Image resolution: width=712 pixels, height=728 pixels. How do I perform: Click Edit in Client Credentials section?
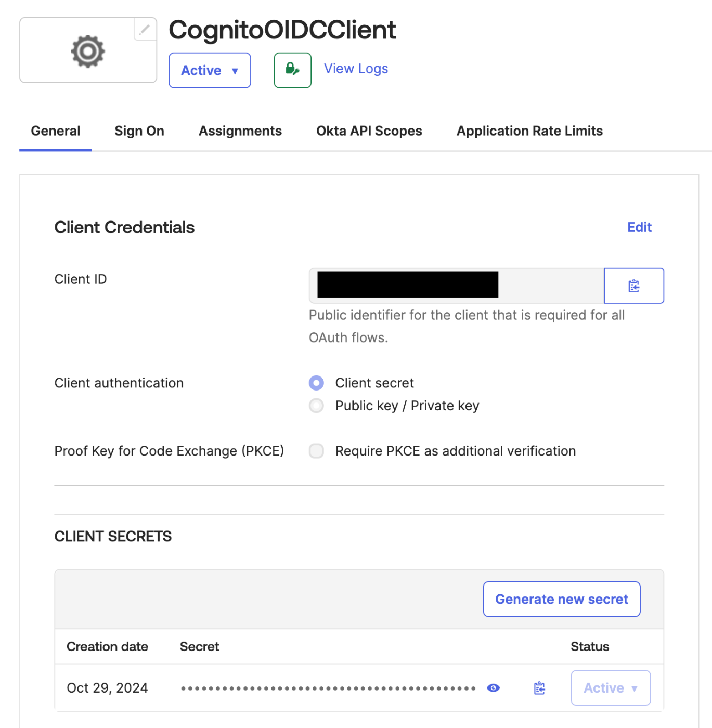(x=639, y=227)
